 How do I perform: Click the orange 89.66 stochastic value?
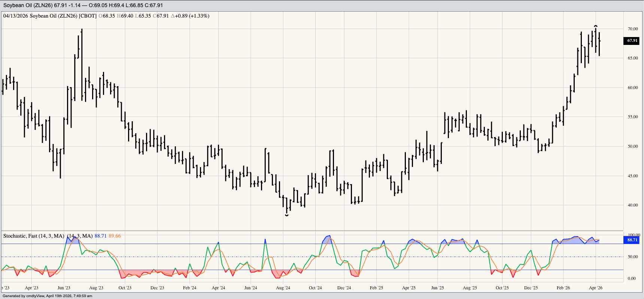tap(115, 236)
